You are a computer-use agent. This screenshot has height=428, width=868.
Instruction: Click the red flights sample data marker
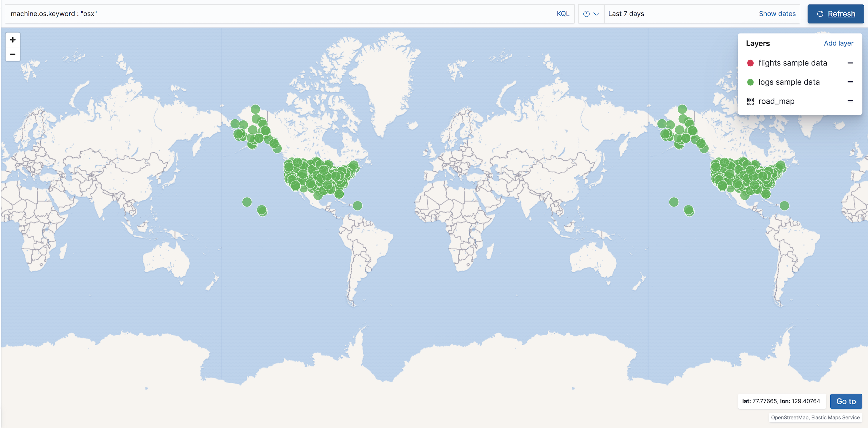[750, 63]
